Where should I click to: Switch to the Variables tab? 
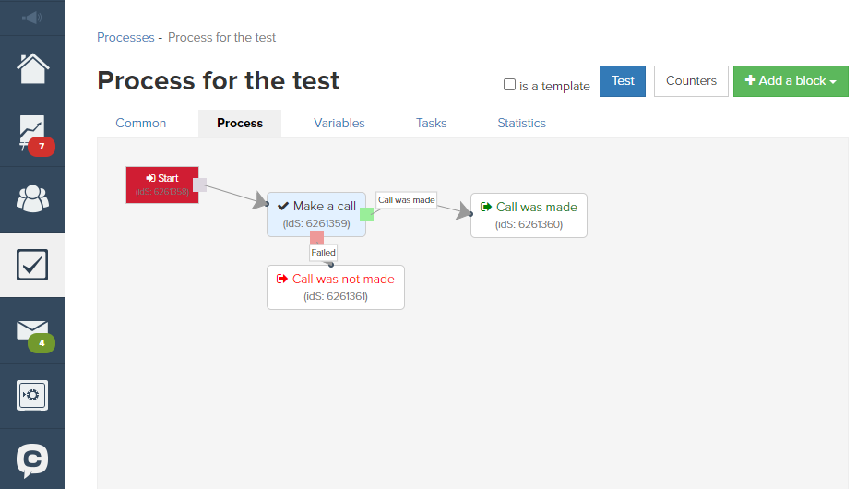tap(339, 123)
